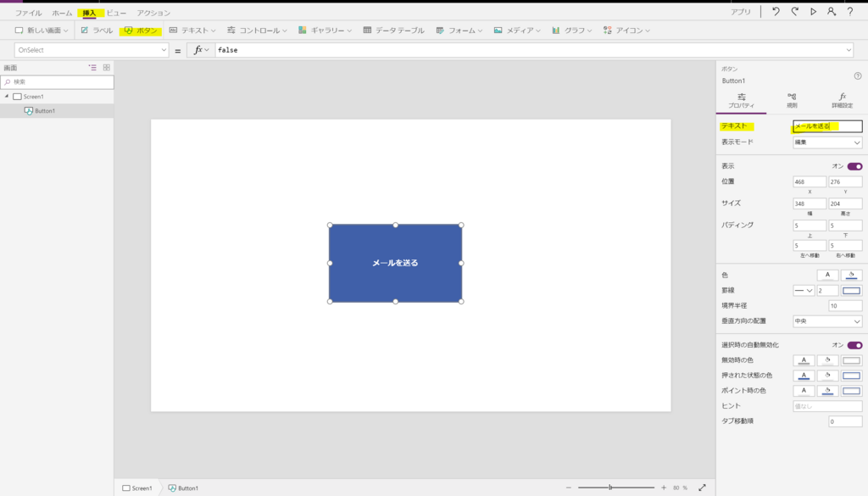Open 罫線 line style dropdown
This screenshot has width=868, height=496.
(x=804, y=291)
